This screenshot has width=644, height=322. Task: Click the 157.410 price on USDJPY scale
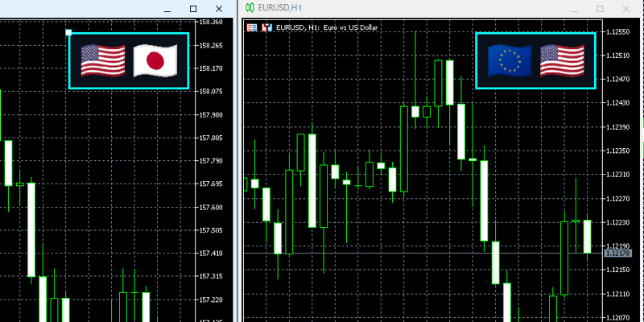211,254
